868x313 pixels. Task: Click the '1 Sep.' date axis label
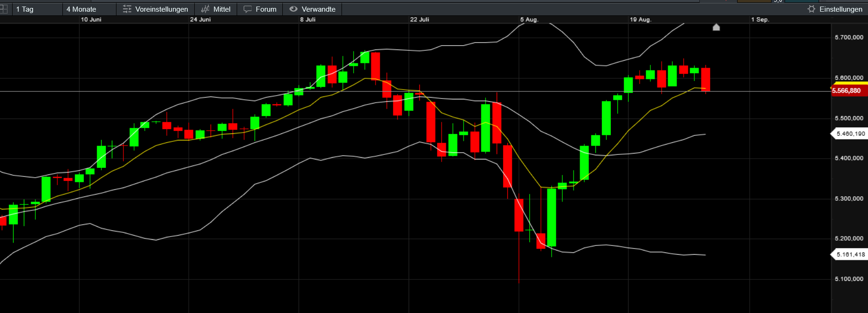pos(760,20)
